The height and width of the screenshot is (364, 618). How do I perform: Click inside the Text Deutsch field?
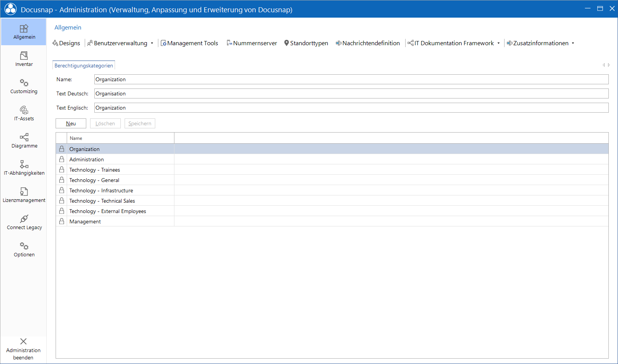[351, 93]
